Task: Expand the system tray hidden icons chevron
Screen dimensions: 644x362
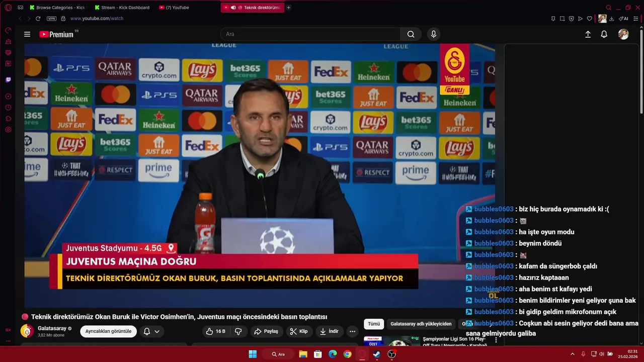Action: 572,354
